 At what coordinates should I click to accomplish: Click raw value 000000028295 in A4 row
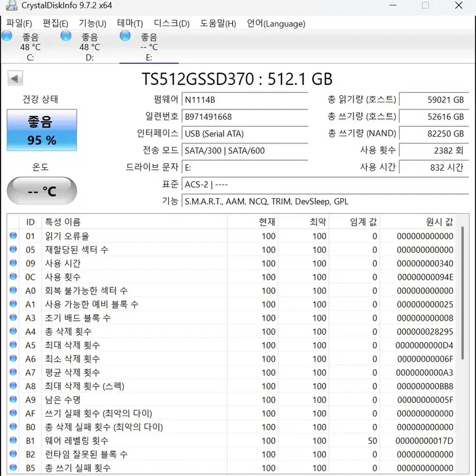(x=425, y=332)
